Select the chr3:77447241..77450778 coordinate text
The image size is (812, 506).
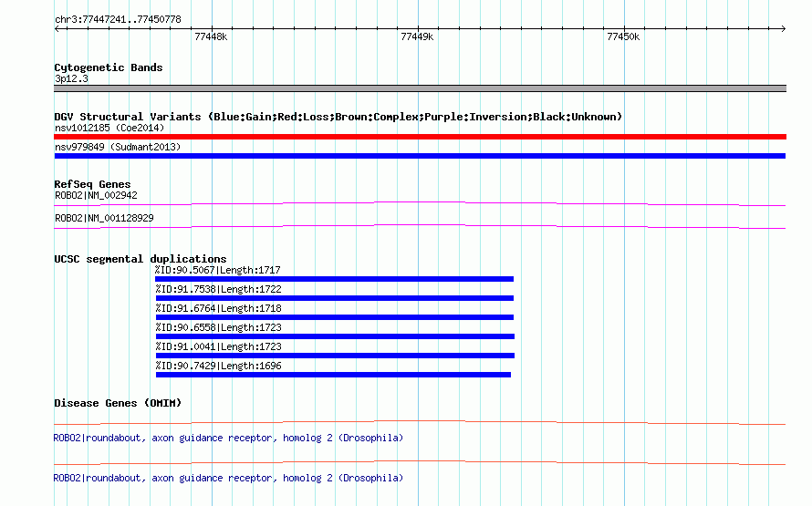pyautogui.click(x=118, y=20)
